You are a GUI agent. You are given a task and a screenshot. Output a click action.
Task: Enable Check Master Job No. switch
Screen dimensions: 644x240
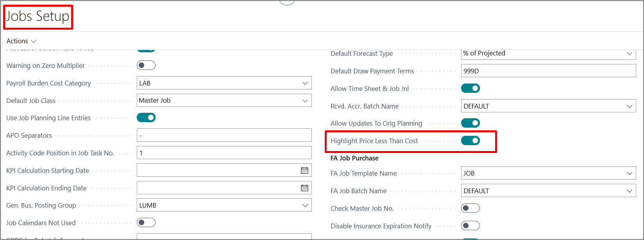click(x=470, y=208)
